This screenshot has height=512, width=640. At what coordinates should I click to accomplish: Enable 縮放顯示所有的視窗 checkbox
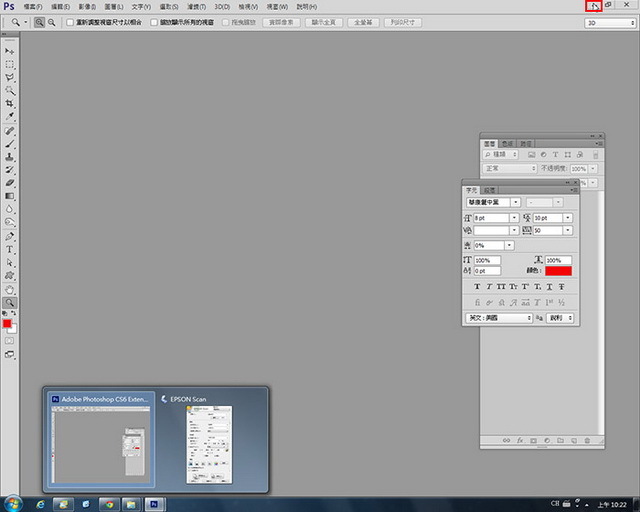tap(153, 21)
